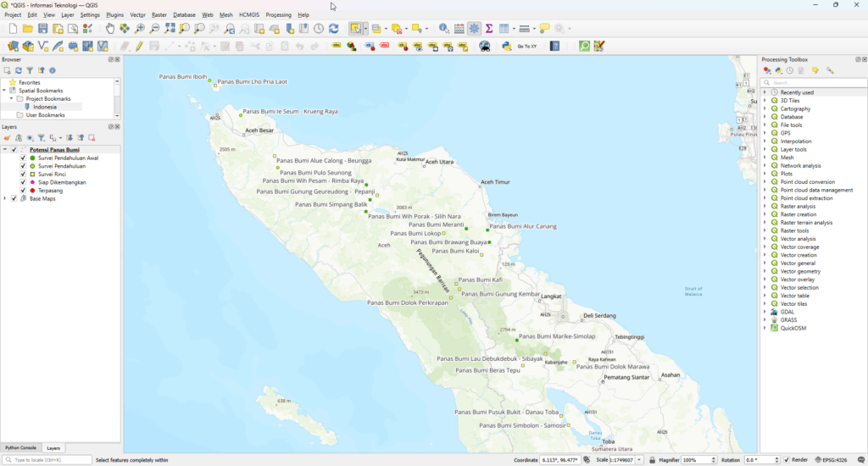Click the Filter Legend icon in Layers panel

pos(42,138)
